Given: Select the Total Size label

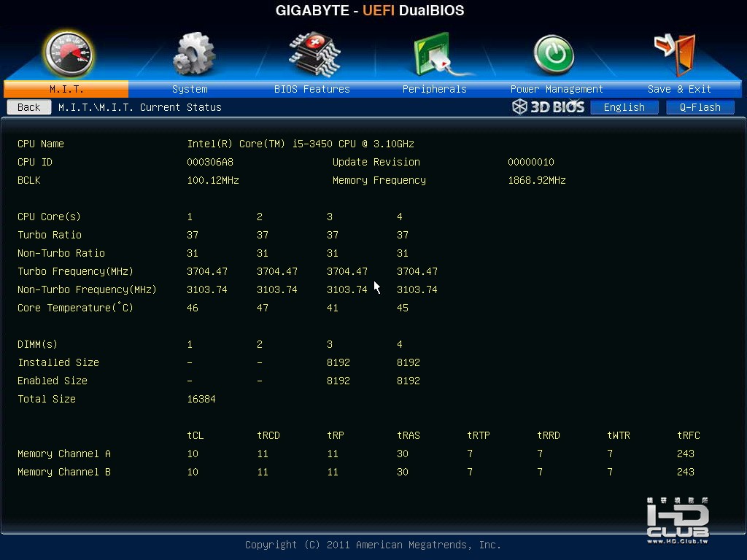Looking at the screenshot, I should click(x=46, y=399).
